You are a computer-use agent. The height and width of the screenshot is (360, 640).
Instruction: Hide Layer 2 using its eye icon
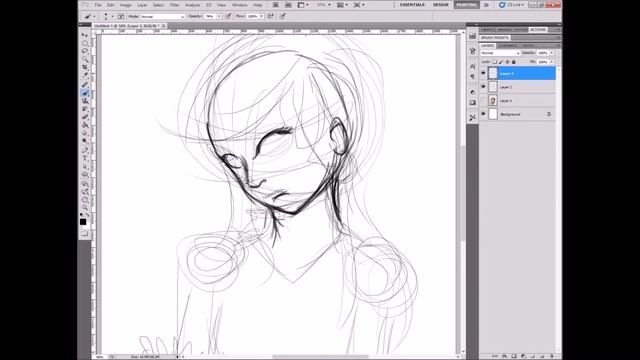[483, 87]
